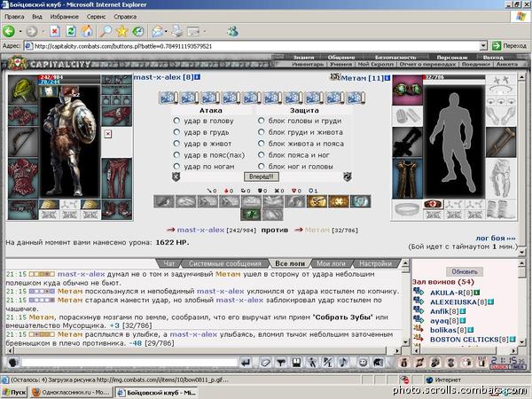This screenshot has width=532, height=399.
Task: Select attack "удар в живот"
Action: (176, 144)
